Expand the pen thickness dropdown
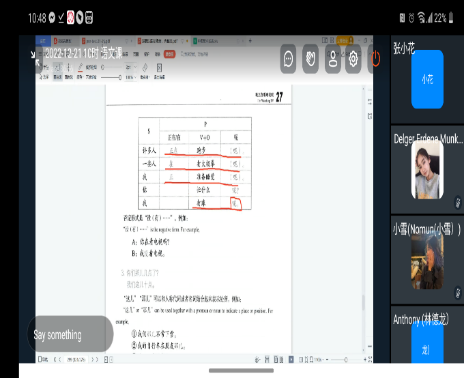464x378 pixels. [x=131, y=67]
